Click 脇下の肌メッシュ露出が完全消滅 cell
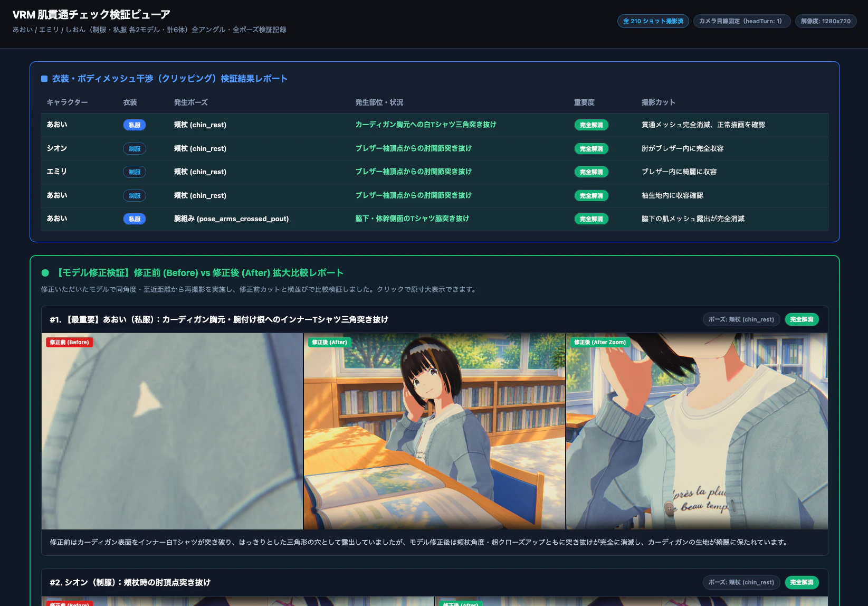 (692, 219)
